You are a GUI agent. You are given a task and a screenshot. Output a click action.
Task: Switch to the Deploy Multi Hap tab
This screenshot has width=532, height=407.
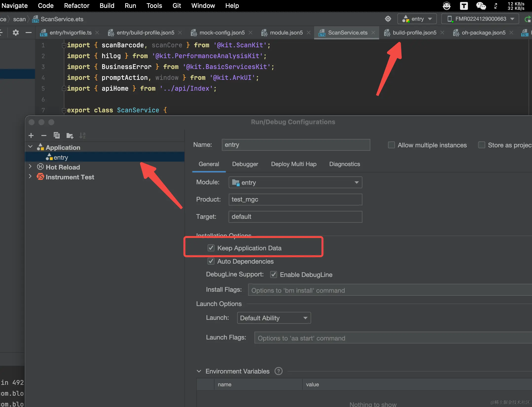coord(294,164)
